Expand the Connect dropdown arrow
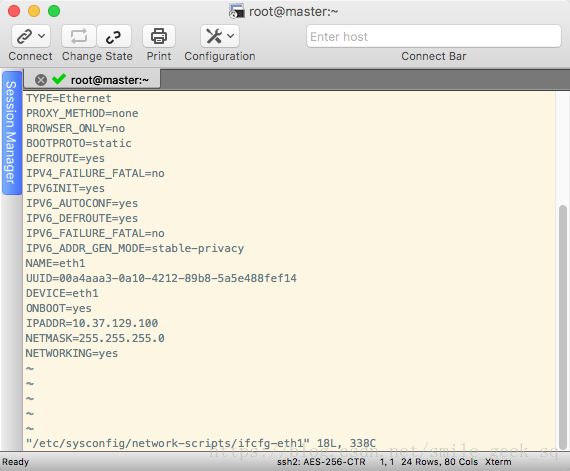This screenshot has height=471, width=570. tap(42, 36)
